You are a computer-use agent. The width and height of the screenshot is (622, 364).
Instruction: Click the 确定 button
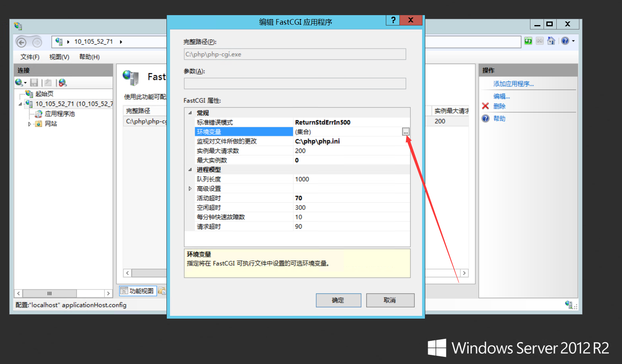coord(338,300)
